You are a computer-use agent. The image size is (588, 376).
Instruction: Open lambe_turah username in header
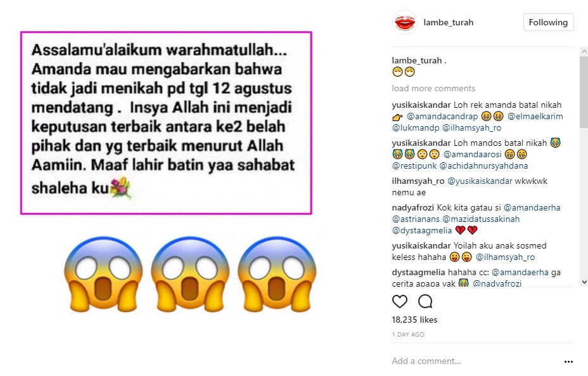point(448,23)
